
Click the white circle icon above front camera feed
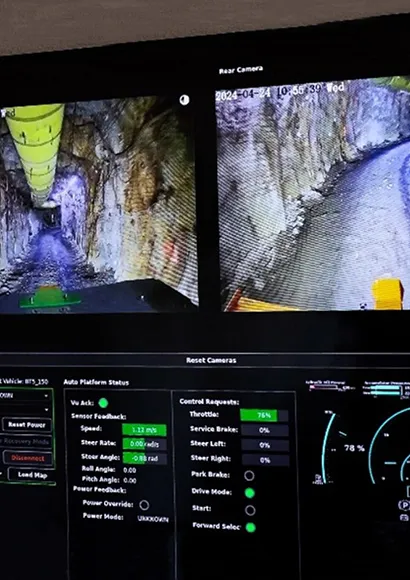coord(184,100)
